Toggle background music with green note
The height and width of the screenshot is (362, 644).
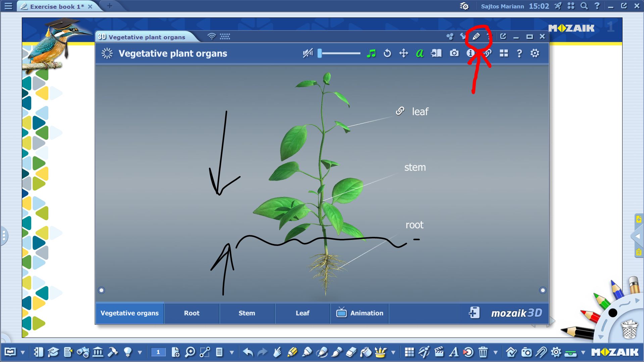(371, 53)
